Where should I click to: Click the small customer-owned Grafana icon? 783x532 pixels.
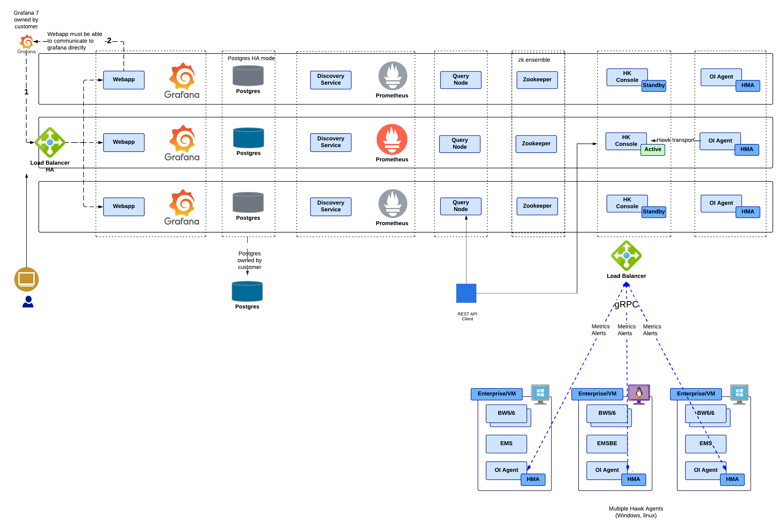27,43
